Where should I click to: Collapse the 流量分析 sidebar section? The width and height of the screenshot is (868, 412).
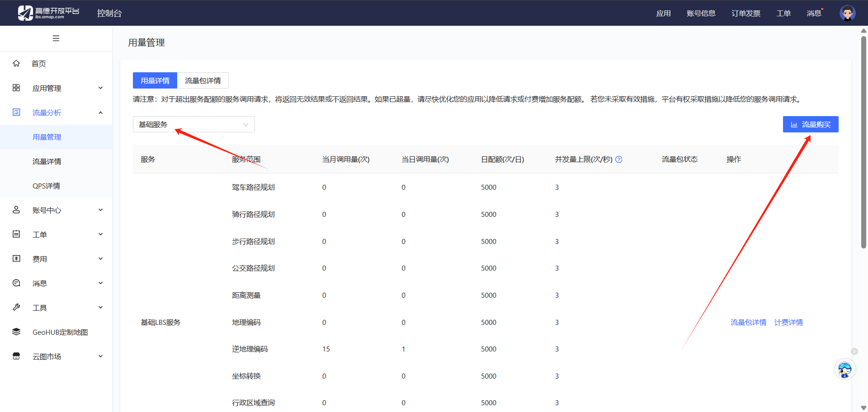(100, 112)
